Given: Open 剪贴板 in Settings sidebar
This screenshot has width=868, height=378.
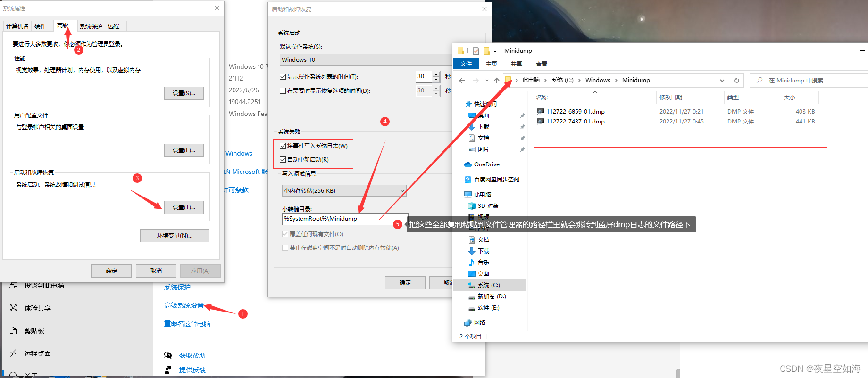Looking at the screenshot, I should (x=34, y=331).
